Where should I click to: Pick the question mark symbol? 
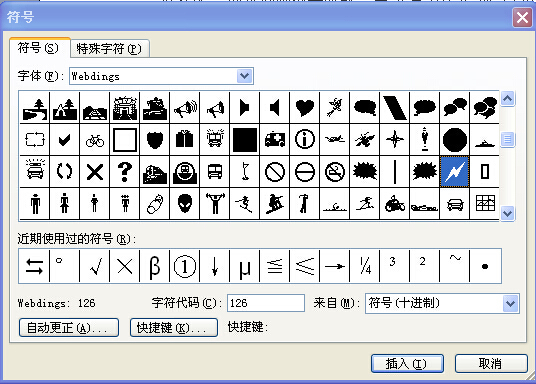click(125, 171)
